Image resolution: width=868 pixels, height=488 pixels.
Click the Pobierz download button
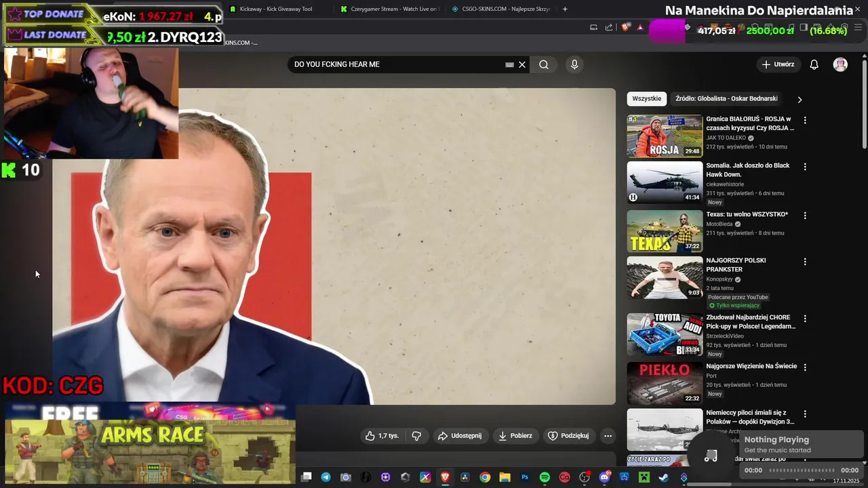(515, 436)
